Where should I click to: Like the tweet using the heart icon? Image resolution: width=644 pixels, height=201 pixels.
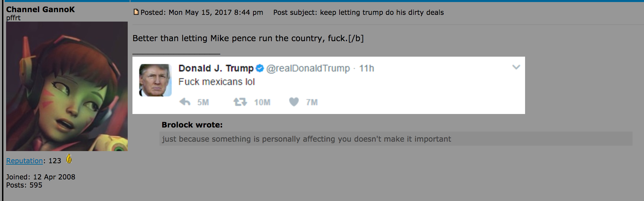pyautogui.click(x=294, y=102)
